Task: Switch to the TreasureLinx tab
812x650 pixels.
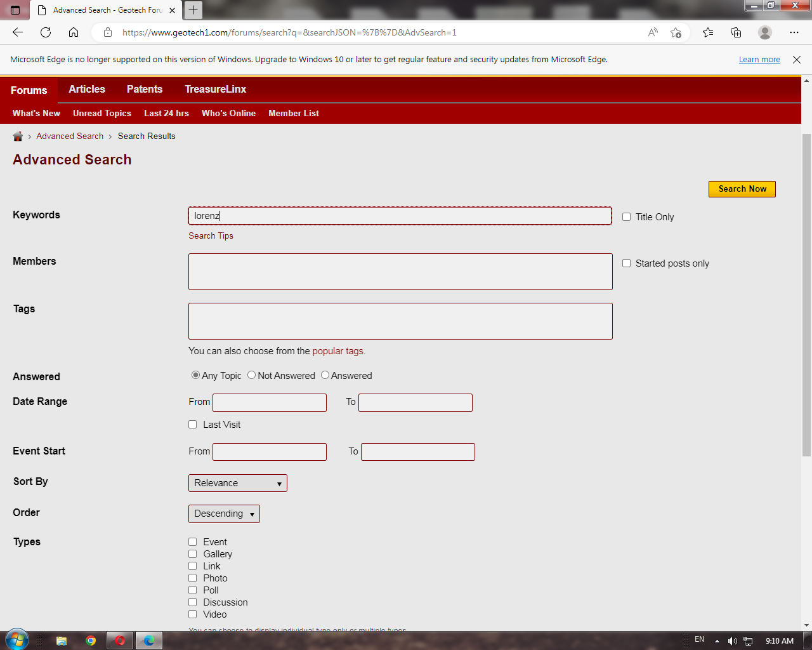Action: click(216, 90)
